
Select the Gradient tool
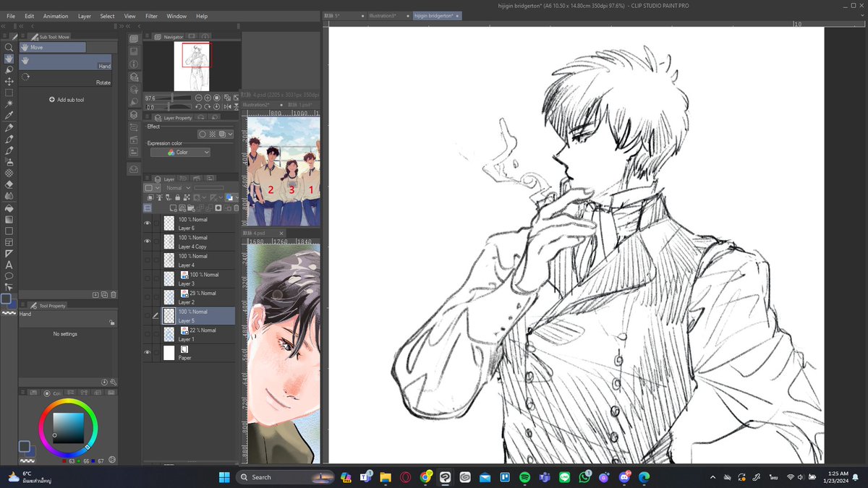(x=9, y=219)
